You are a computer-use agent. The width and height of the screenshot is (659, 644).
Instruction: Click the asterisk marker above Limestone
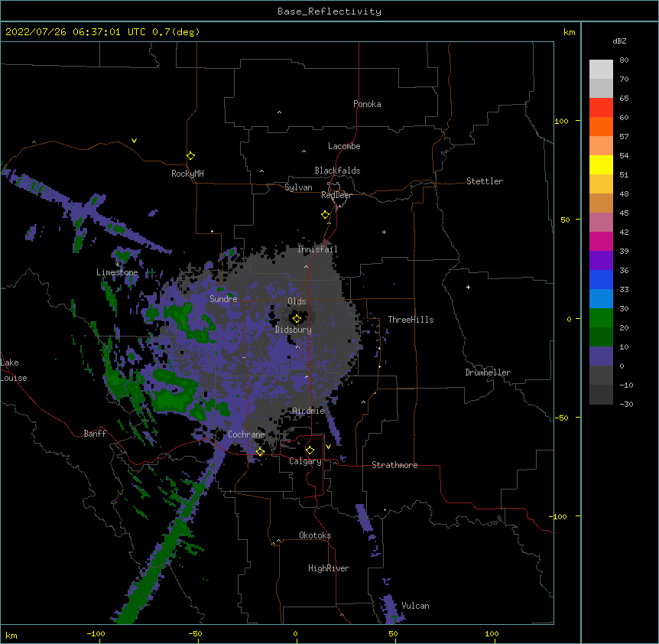click(118, 265)
